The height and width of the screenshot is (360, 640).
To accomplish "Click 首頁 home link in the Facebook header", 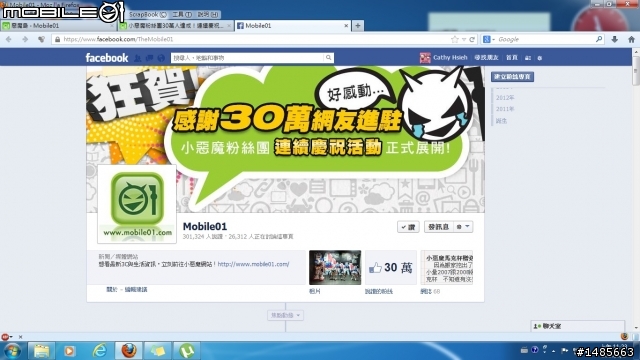I will point(512,58).
